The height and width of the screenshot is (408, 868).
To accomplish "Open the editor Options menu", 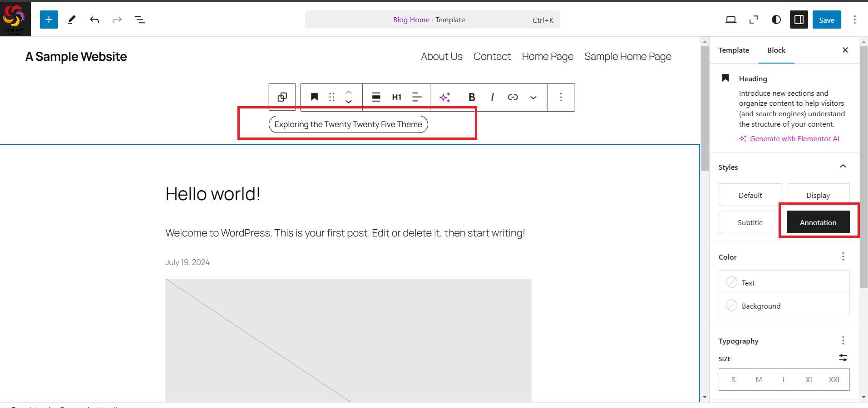I will [855, 20].
